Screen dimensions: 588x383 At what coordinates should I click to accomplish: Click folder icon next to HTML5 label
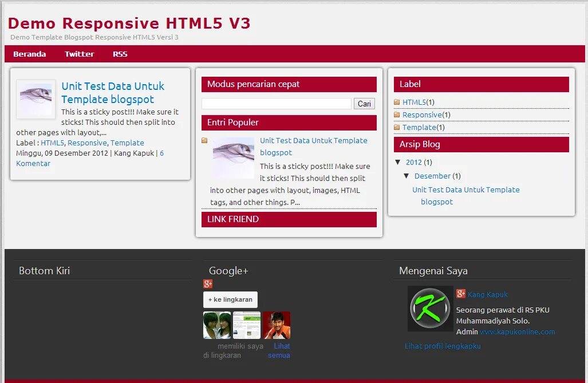coord(397,102)
